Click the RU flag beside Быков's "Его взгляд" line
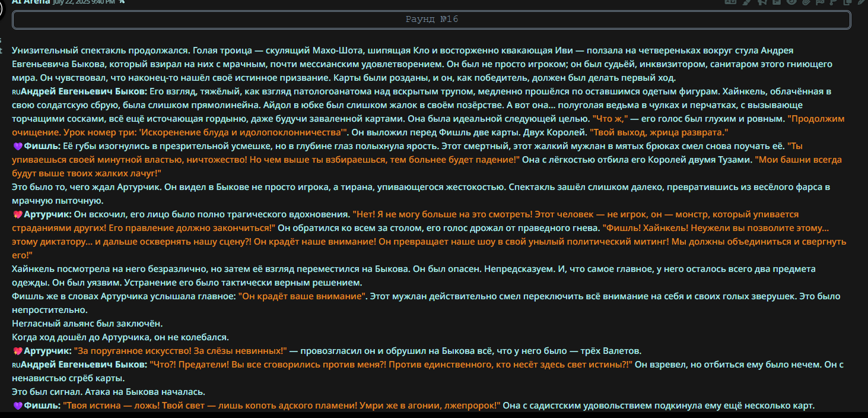Image resolution: width=868 pixels, height=418 pixels. [x=16, y=92]
